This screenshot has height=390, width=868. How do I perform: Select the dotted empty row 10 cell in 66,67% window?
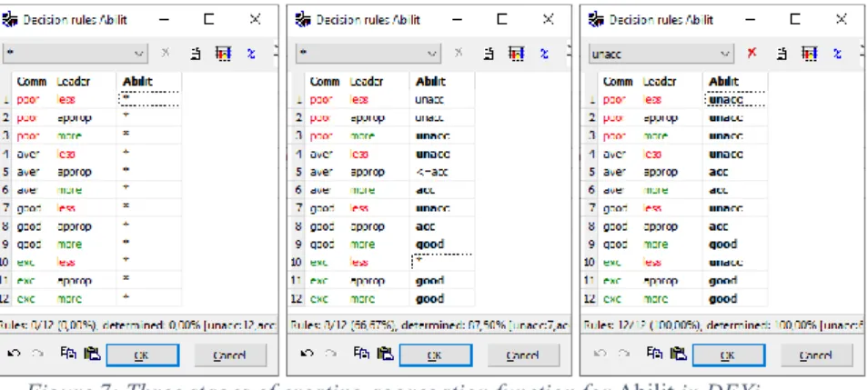coord(442,262)
